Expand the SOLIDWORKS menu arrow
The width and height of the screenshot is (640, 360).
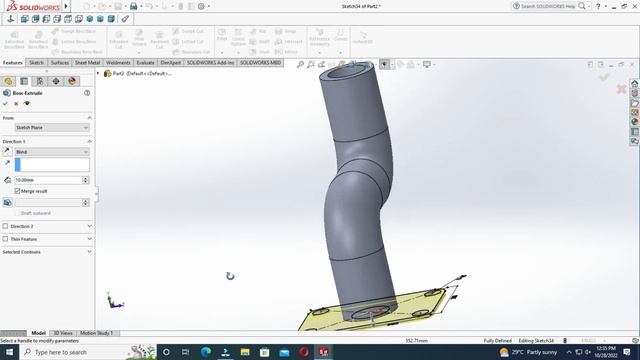[66, 6]
